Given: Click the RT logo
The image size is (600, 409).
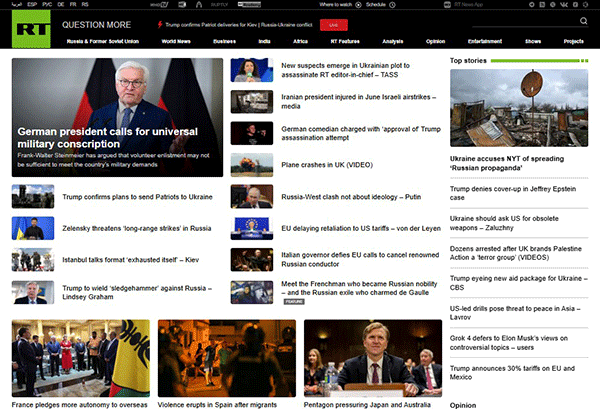Looking at the screenshot, I should 31,29.
